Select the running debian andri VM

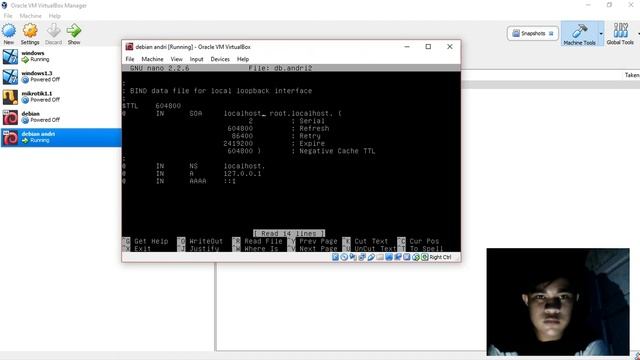tap(61, 137)
